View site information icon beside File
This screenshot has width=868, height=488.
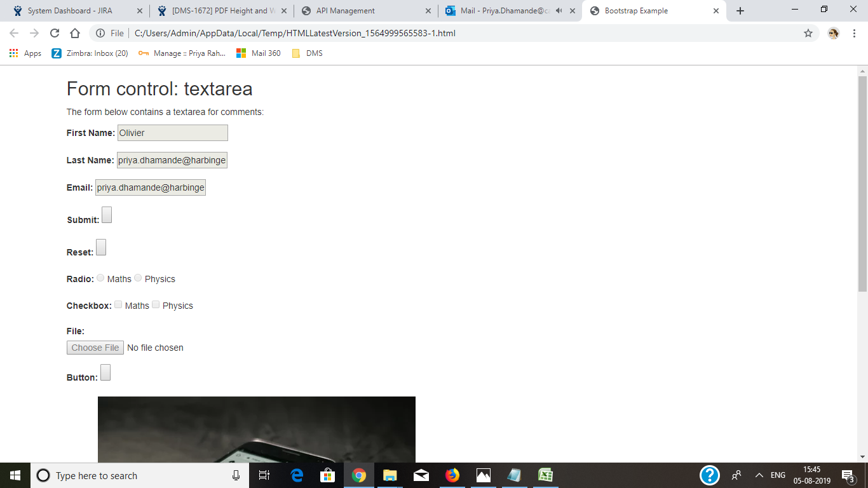[100, 33]
